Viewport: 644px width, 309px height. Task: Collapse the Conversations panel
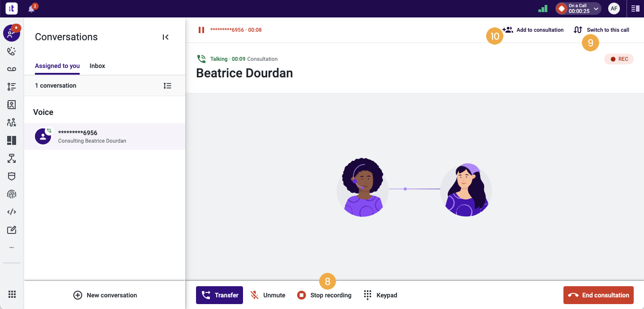166,37
